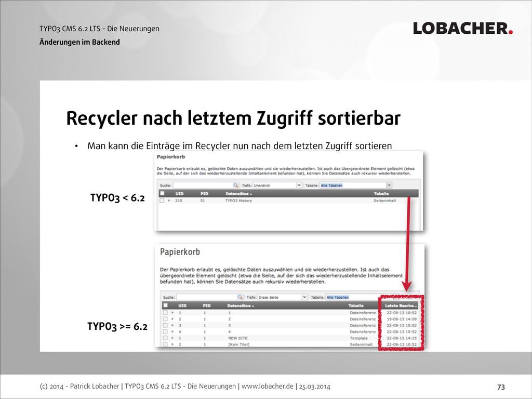The width and height of the screenshot is (532, 399).
Task: Expand the triangle of Dateireferenz row UID 4
Action: pyautogui.click(x=172, y=331)
